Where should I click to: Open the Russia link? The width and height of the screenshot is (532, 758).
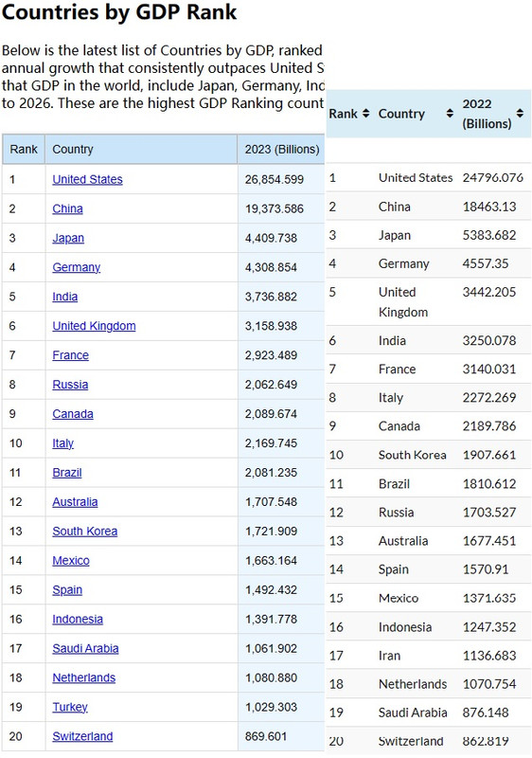[70, 385]
